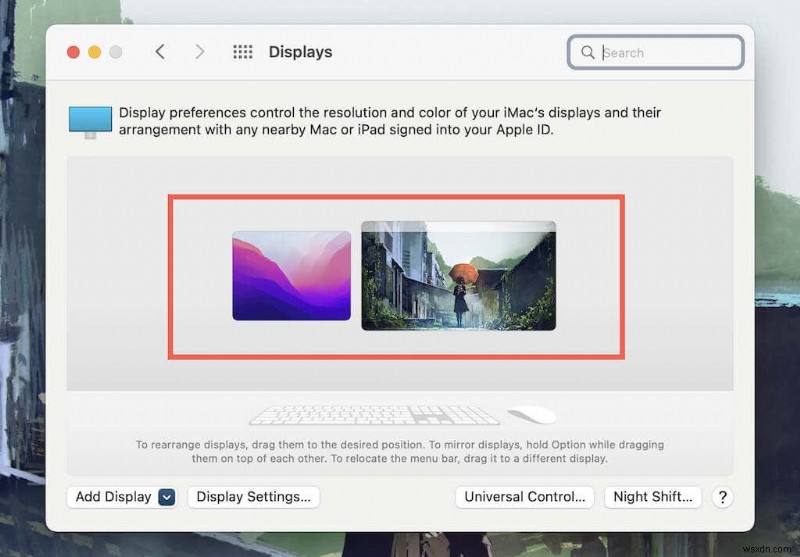Click the Displays window title
This screenshot has width=800, height=557.
tap(300, 52)
